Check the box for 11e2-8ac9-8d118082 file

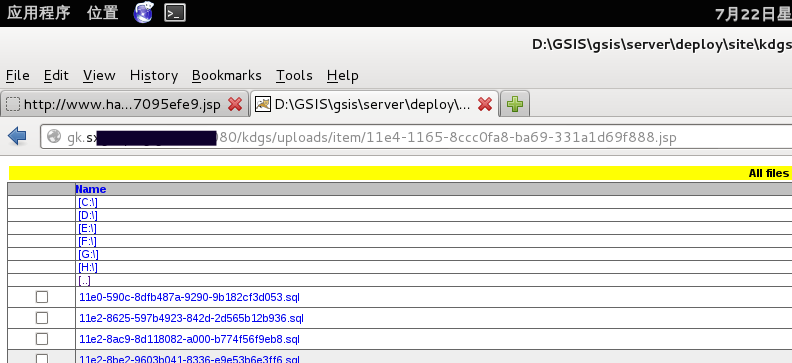click(x=42, y=339)
